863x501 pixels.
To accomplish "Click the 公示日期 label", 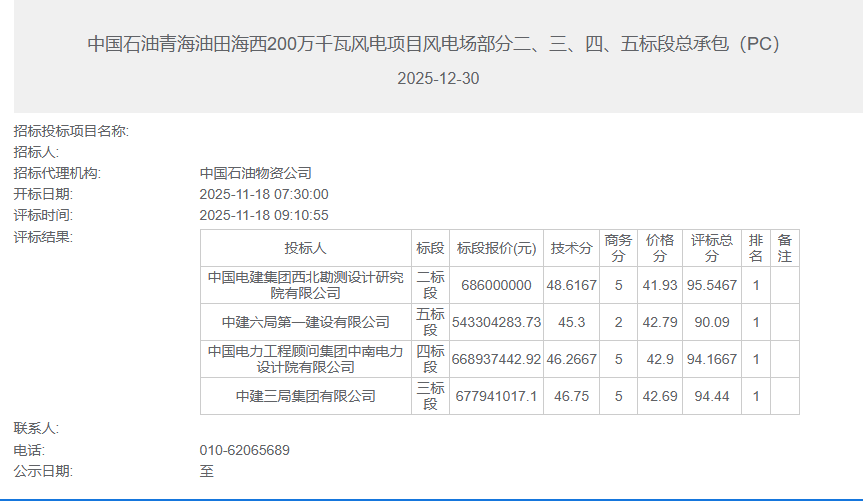I will point(43,471).
